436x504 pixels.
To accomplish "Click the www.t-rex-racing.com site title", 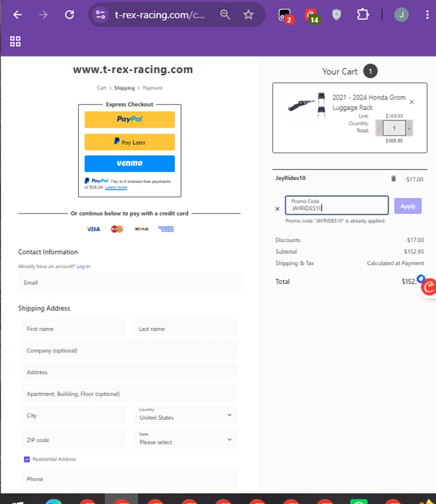I will point(133,70).
